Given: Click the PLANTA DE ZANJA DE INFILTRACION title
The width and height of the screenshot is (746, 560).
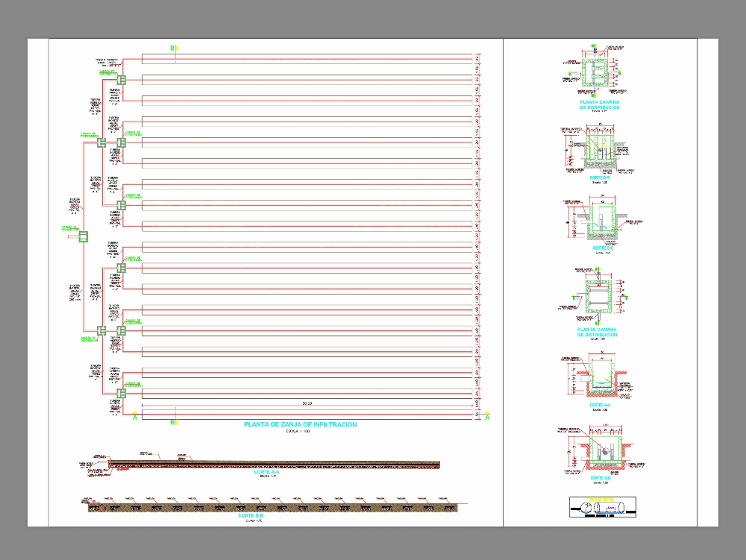Looking at the screenshot, I should 301,424.
